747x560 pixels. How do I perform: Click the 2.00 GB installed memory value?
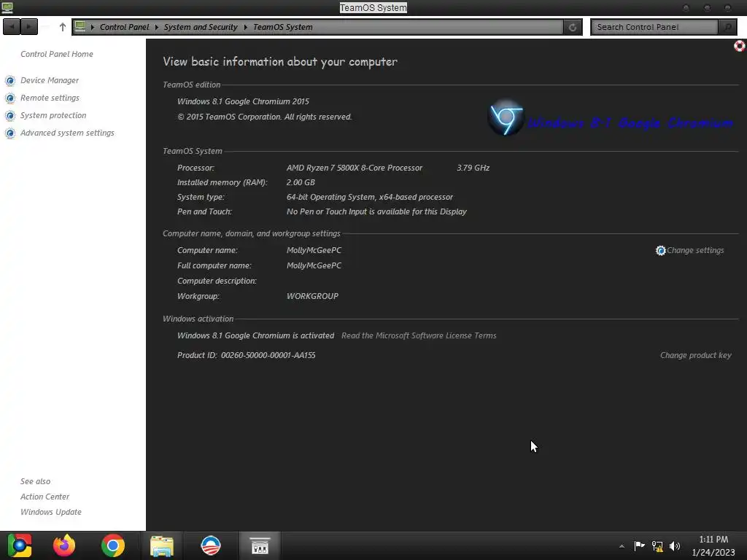point(301,182)
